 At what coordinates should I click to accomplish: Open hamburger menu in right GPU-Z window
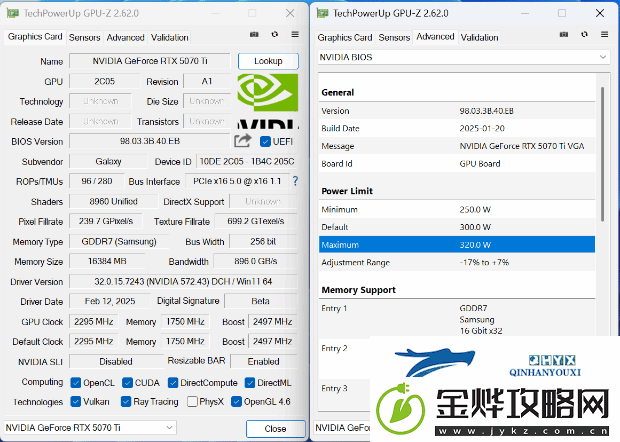(x=604, y=35)
